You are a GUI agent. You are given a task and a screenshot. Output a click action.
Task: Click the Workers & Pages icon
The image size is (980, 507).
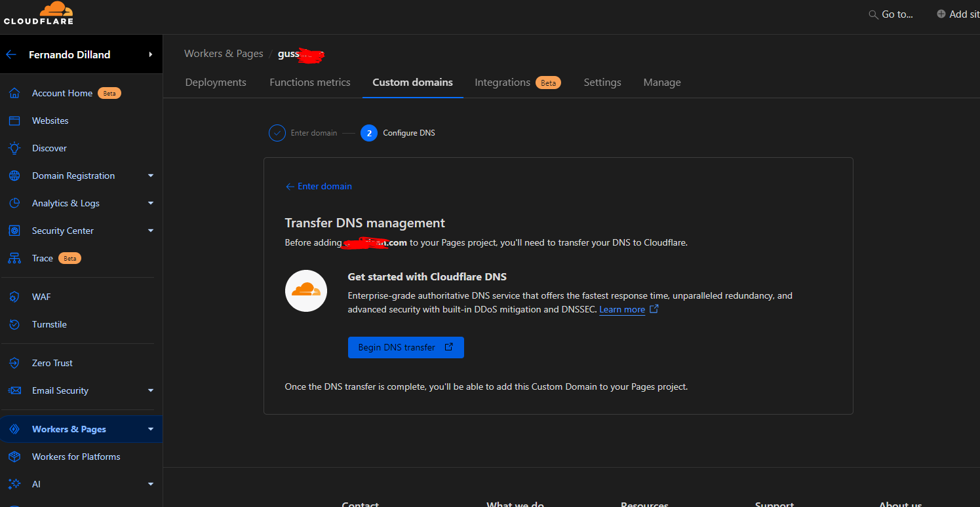[14, 429]
